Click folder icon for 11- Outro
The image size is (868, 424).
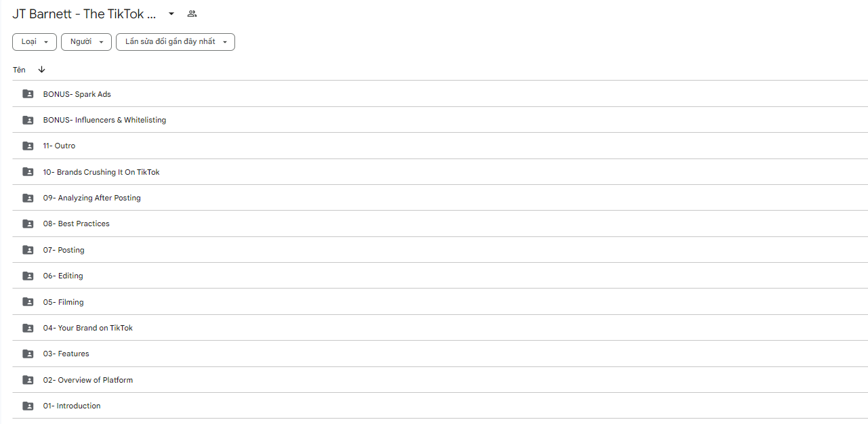point(28,146)
